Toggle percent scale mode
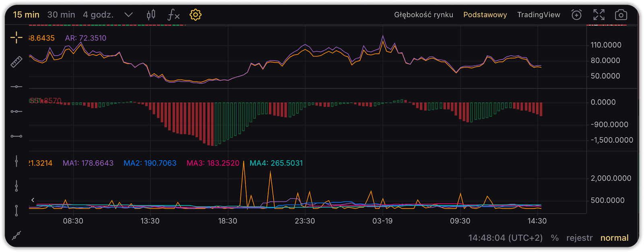The width and height of the screenshot is (644, 252). click(x=555, y=238)
